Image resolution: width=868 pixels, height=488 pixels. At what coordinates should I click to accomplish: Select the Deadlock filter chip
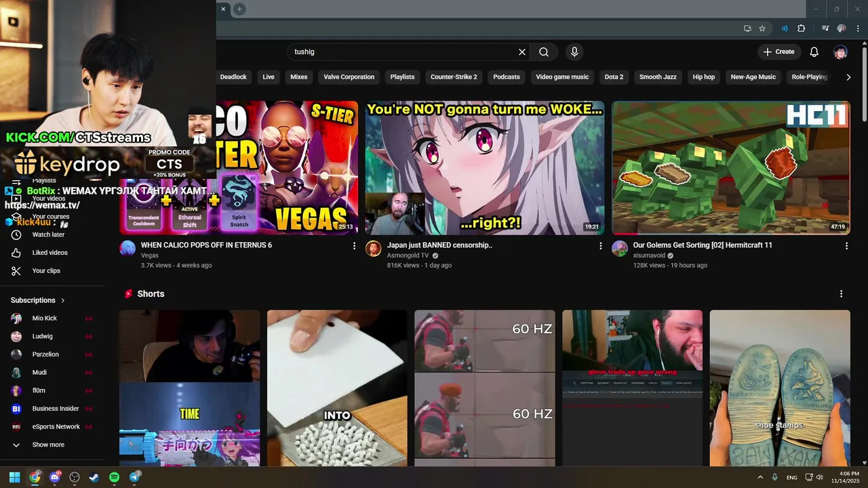pos(233,77)
